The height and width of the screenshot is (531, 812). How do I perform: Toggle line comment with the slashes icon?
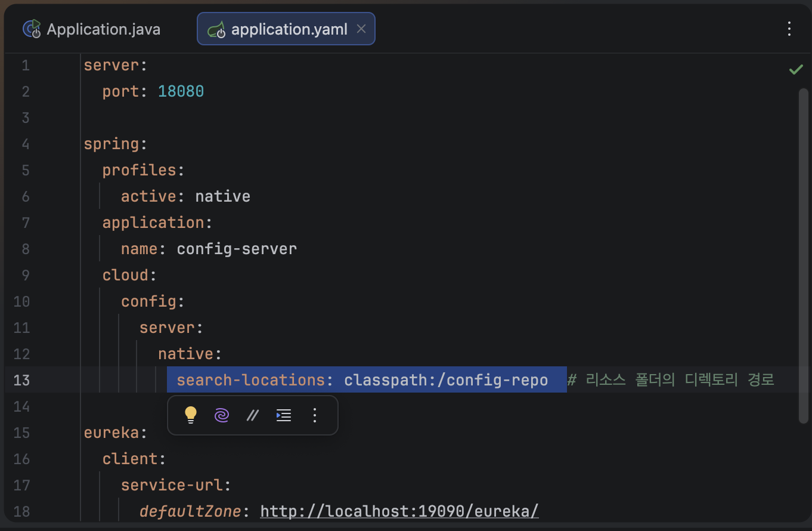pyautogui.click(x=253, y=415)
